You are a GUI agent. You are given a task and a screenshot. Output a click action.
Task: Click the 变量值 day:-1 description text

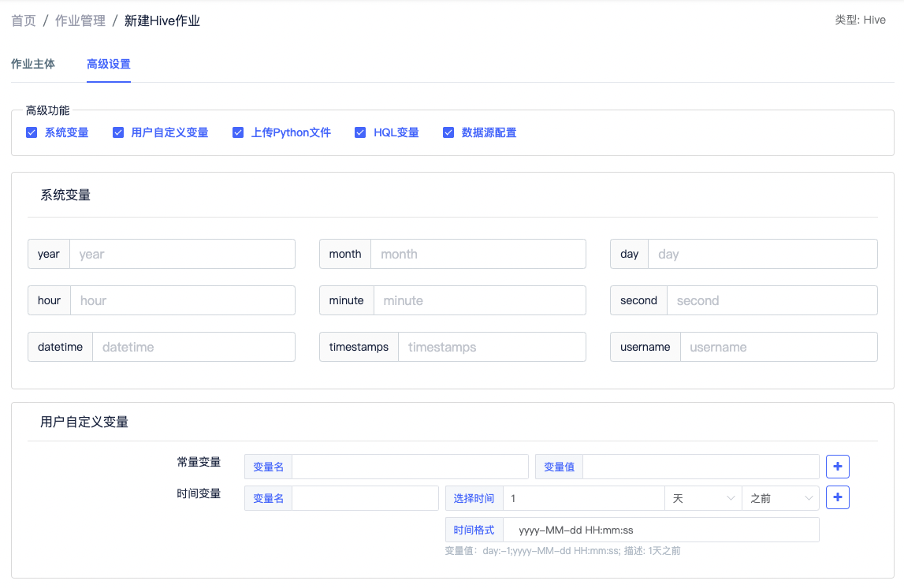pos(563,551)
